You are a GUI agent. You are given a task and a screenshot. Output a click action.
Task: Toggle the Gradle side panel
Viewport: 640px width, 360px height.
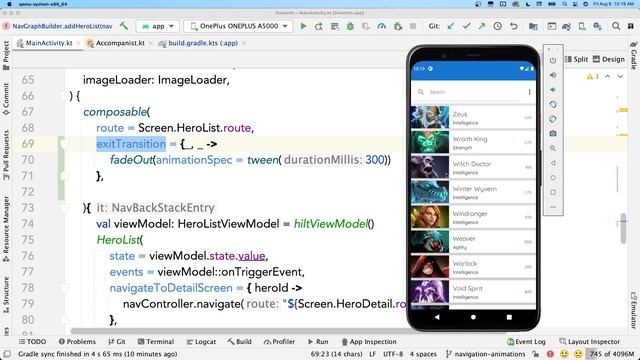[x=633, y=55]
